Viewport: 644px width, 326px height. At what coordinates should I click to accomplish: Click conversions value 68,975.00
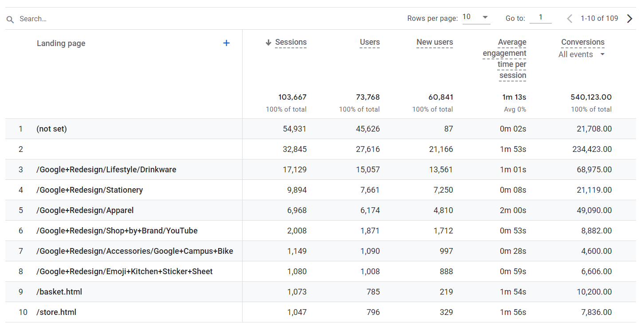(x=594, y=170)
